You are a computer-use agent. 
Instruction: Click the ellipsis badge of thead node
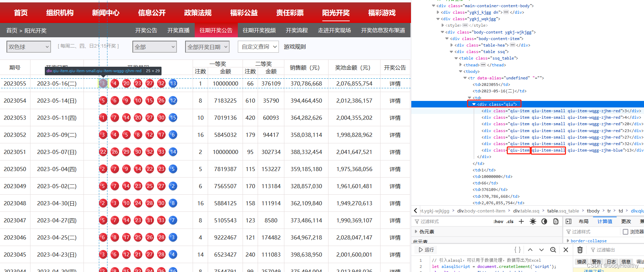pyautogui.click(x=483, y=65)
